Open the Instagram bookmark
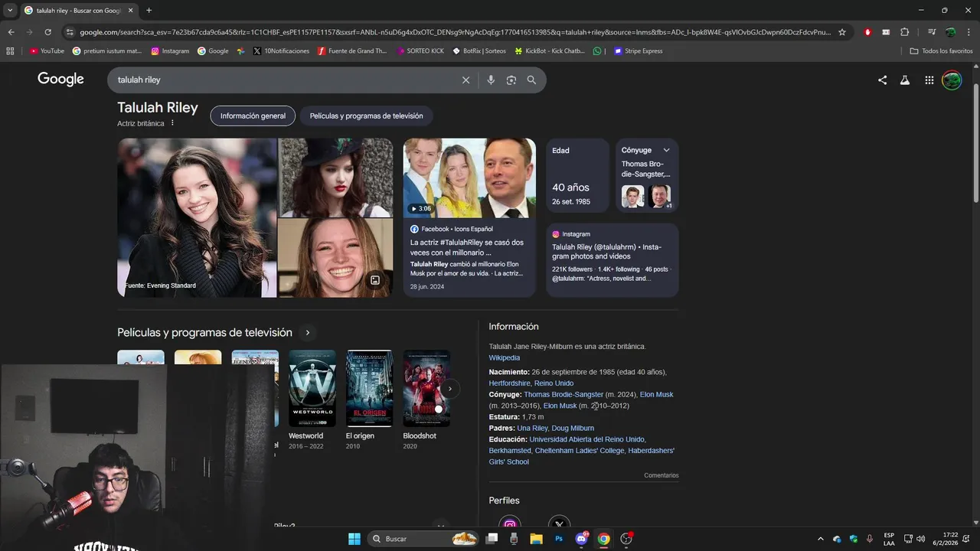The width and height of the screenshot is (980, 551). [170, 51]
